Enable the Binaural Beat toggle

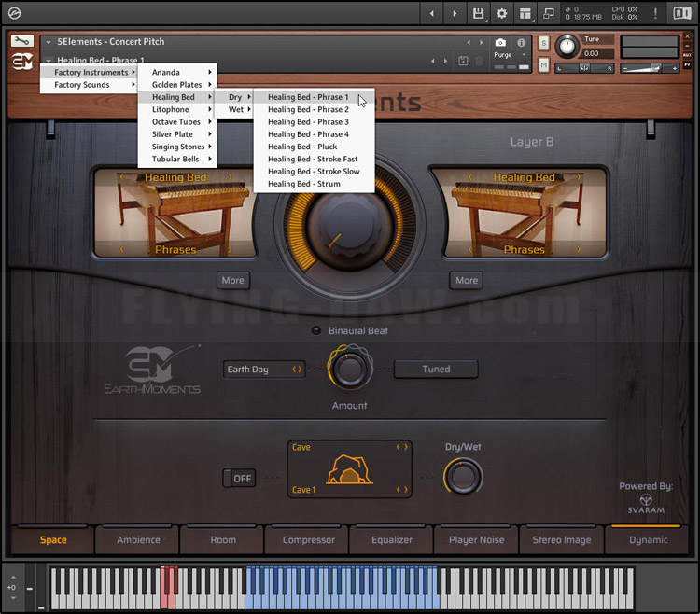click(316, 330)
